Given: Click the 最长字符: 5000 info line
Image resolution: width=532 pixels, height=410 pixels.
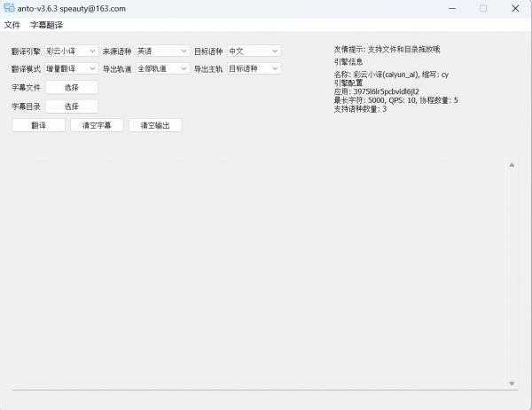Looking at the screenshot, I should tap(396, 100).
